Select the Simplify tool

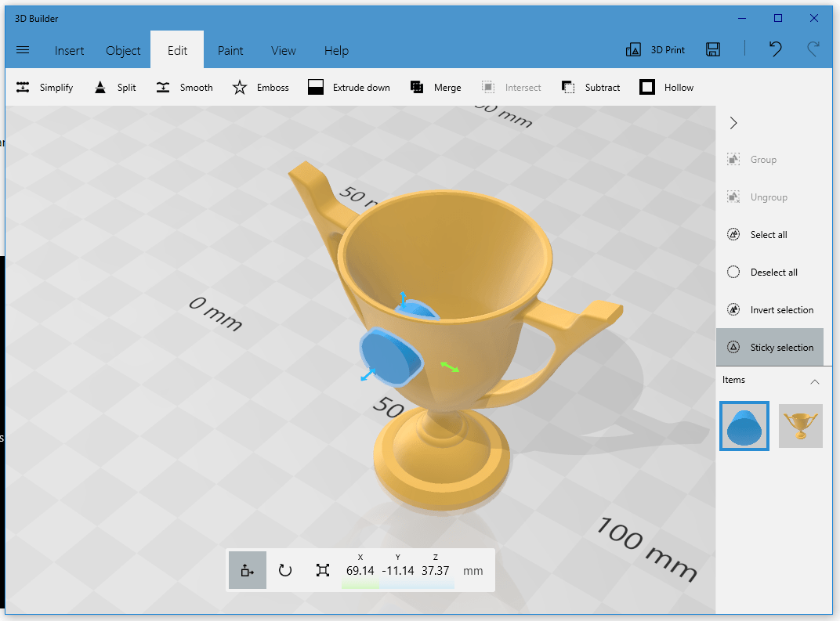coord(44,87)
